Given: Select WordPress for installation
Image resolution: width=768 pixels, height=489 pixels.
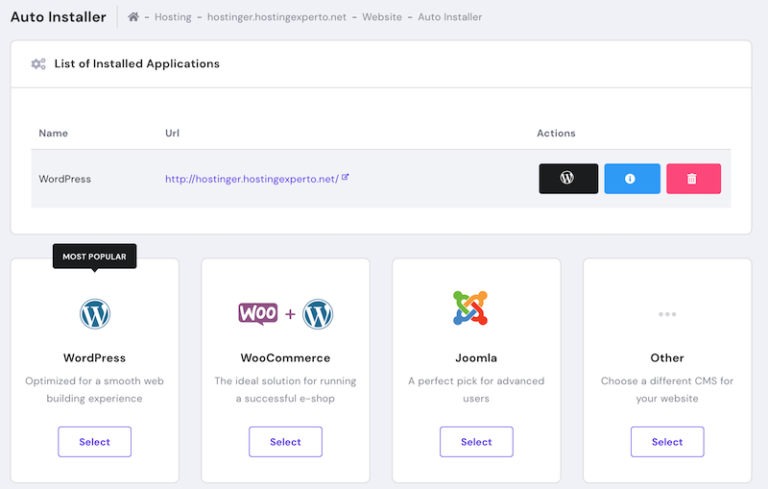Looking at the screenshot, I should tap(95, 442).
